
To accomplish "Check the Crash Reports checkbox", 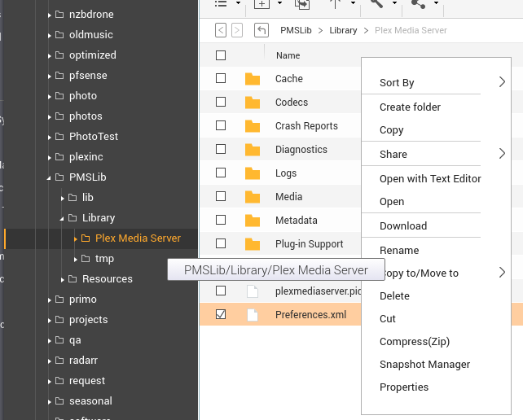I will point(221,125).
